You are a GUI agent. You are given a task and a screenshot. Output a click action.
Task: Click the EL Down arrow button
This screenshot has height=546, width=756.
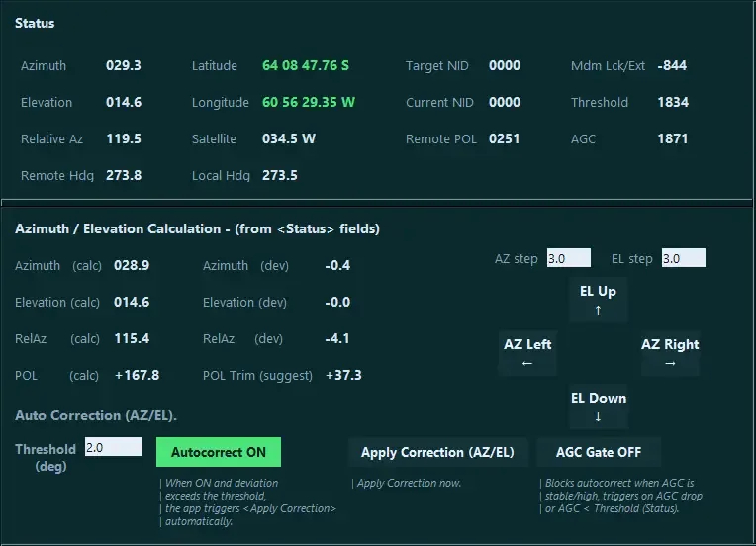tap(598, 407)
